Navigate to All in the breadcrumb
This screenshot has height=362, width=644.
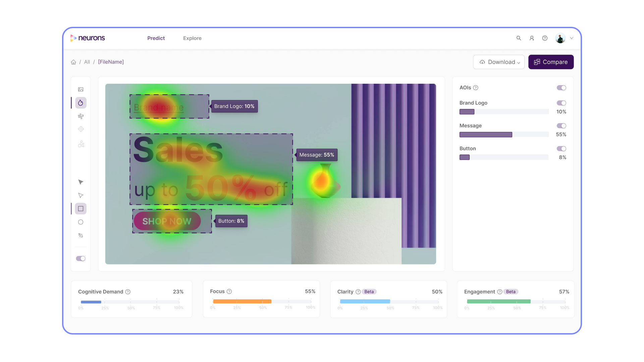(x=87, y=62)
